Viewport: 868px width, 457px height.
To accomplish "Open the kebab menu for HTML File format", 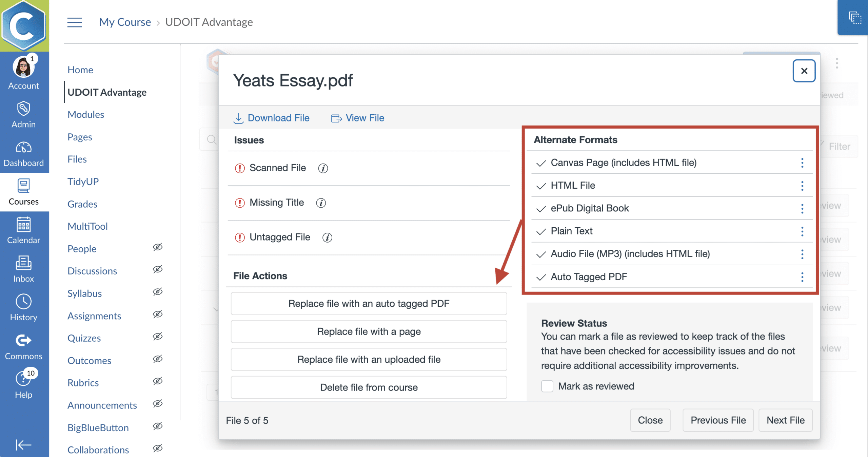I will [802, 186].
